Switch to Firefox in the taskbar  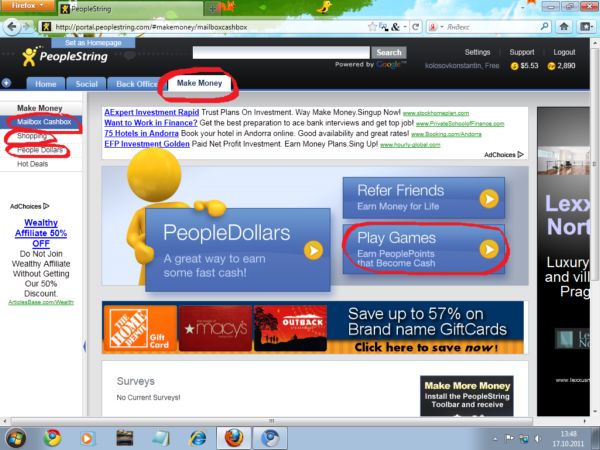234,438
